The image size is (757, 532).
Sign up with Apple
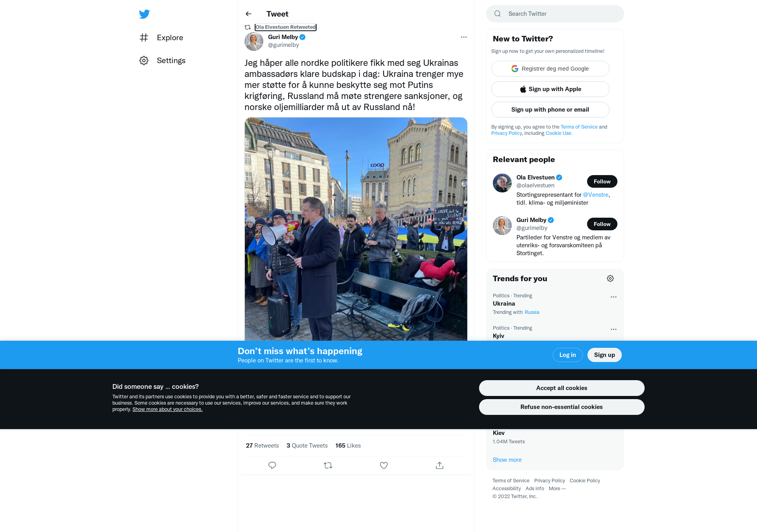550,89
